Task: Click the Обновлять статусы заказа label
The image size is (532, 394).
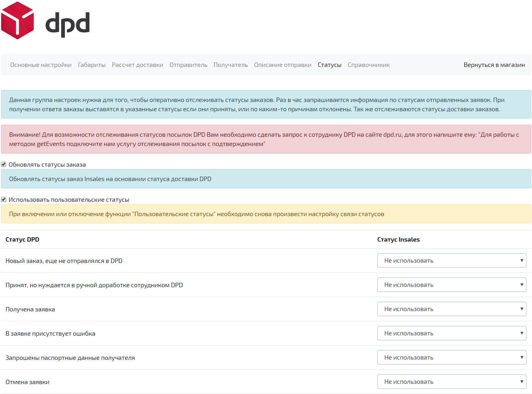Action: 47,164
